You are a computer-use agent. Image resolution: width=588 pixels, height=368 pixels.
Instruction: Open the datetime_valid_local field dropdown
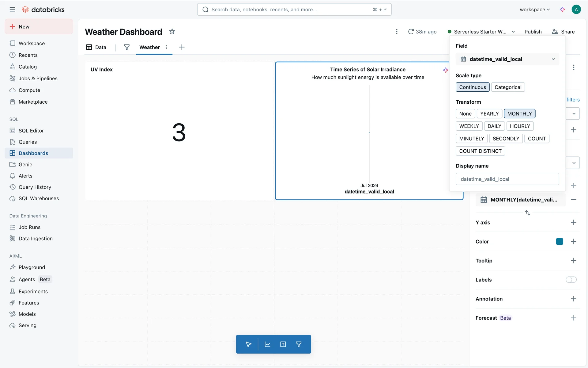(x=507, y=59)
